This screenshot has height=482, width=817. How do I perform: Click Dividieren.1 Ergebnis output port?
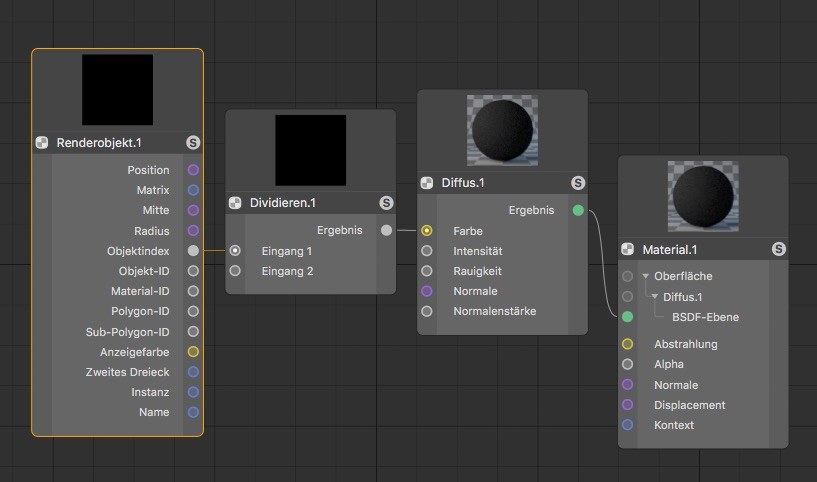[386, 230]
